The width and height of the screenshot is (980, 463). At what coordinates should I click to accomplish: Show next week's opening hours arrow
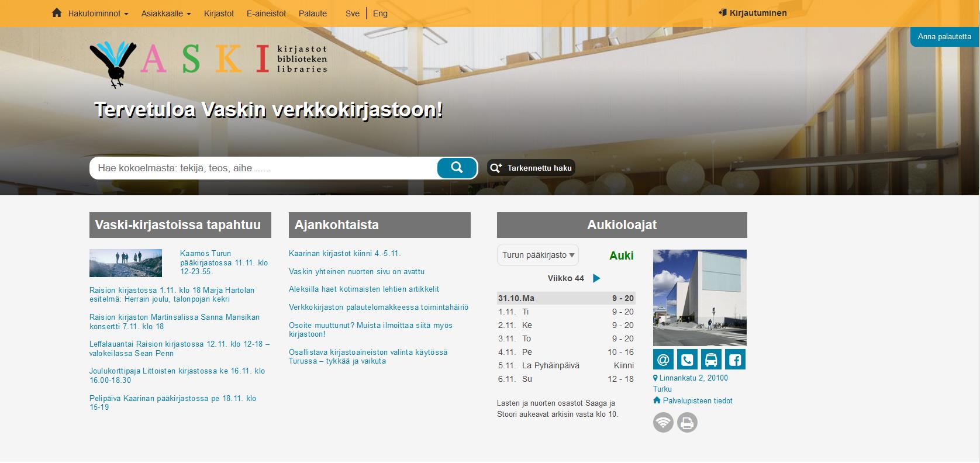(596, 278)
